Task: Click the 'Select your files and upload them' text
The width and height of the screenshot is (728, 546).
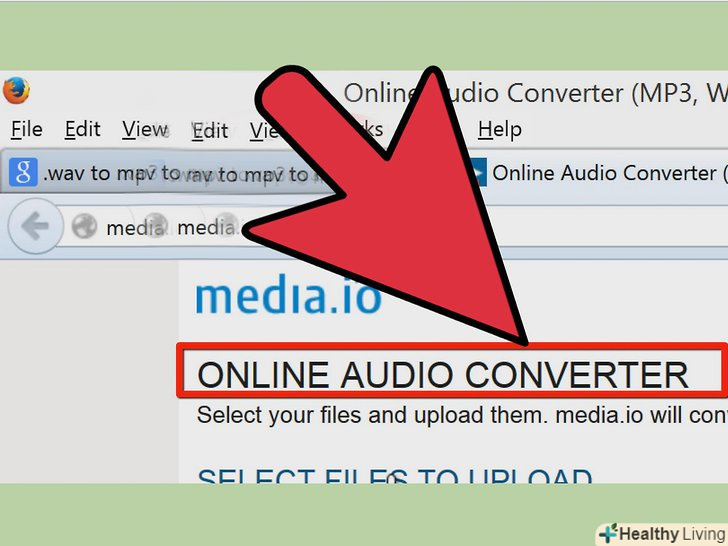Action: [370, 415]
